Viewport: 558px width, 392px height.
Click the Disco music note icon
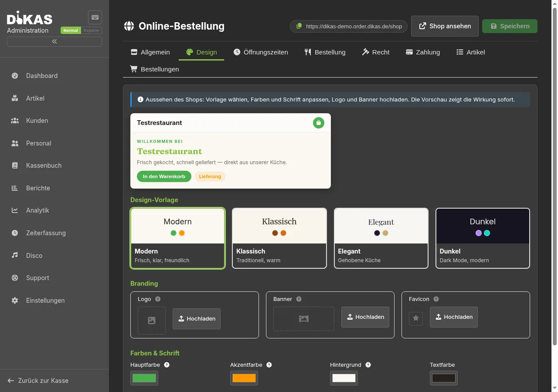coord(15,255)
